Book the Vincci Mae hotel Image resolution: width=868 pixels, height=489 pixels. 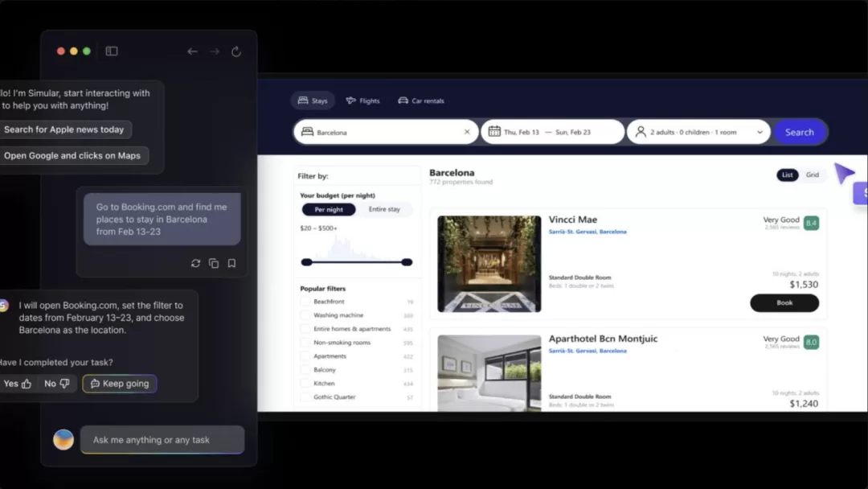pos(784,303)
